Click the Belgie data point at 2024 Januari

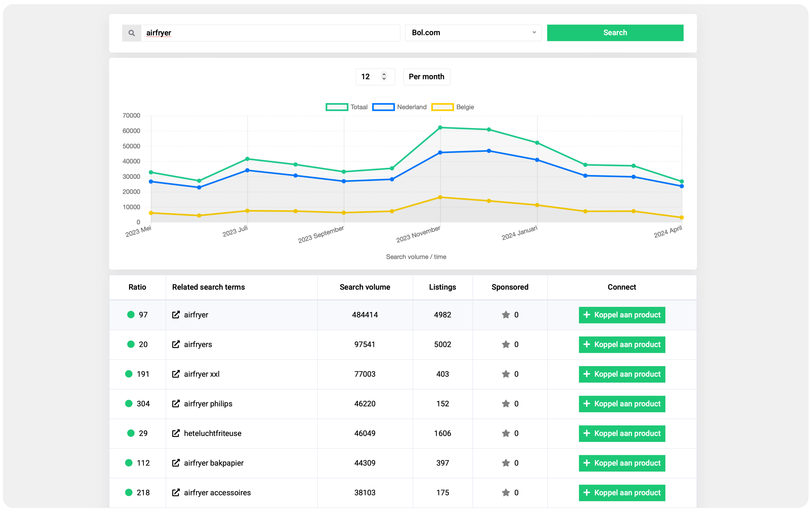(537, 205)
